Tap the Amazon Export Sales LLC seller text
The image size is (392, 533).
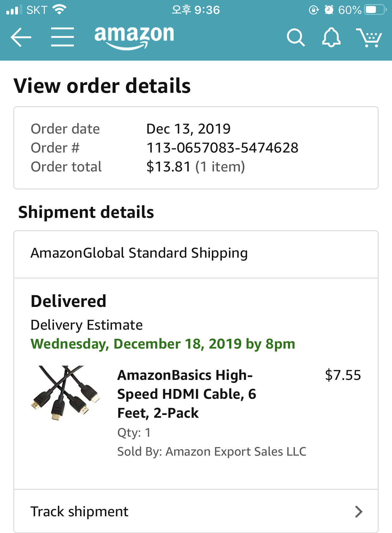tap(236, 452)
